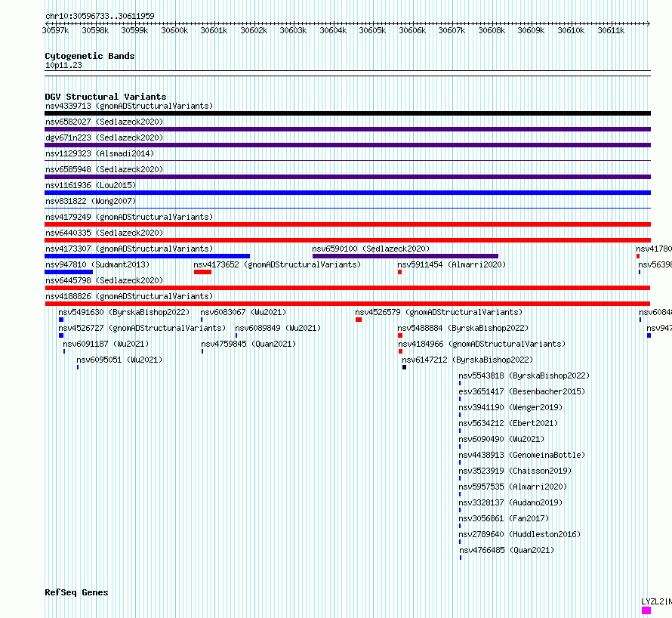Open the nsv5543818 (ByrskaBishop2022) label
Screen dimensions: 672x618
[524, 375]
